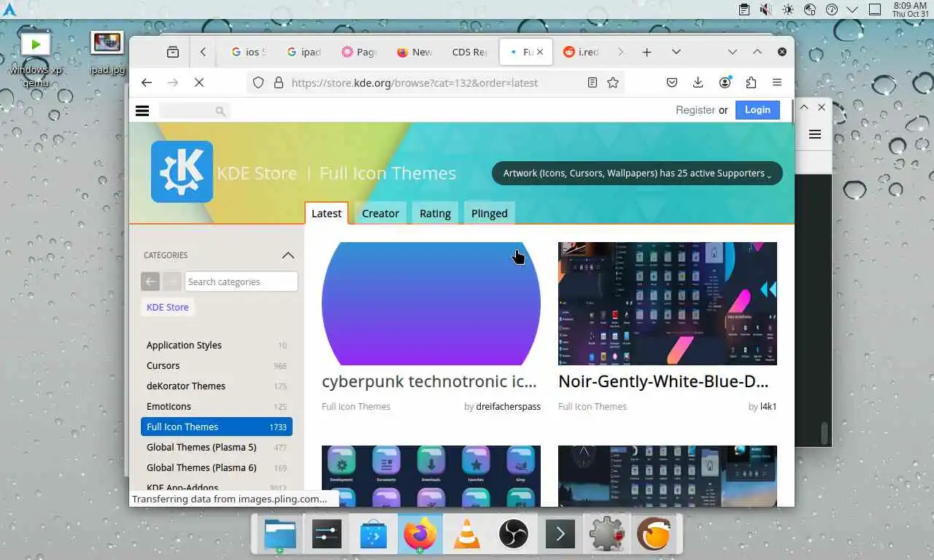Launch VLC media player from dock
The width and height of the screenshot is (934, 560).
pyautogui.click(x=467, y=534)
